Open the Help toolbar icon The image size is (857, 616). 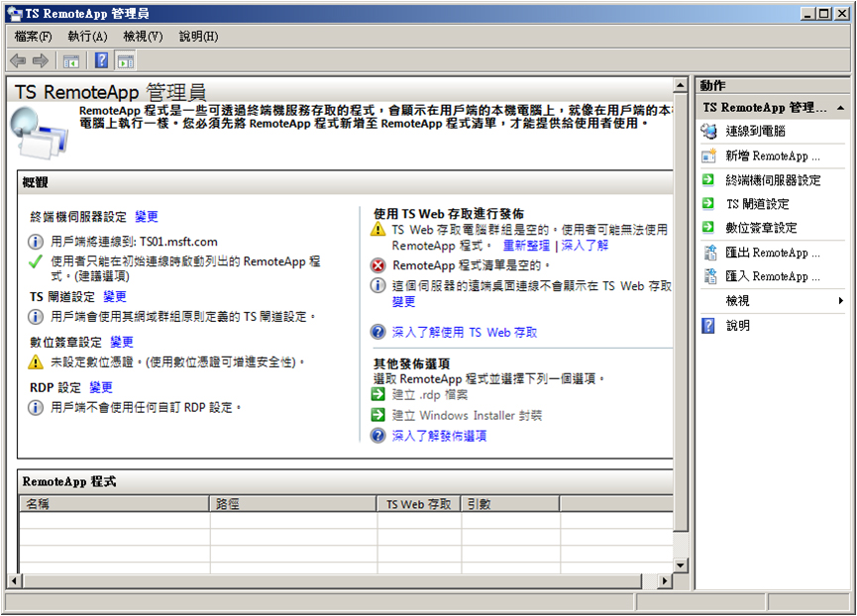(102, 60)
